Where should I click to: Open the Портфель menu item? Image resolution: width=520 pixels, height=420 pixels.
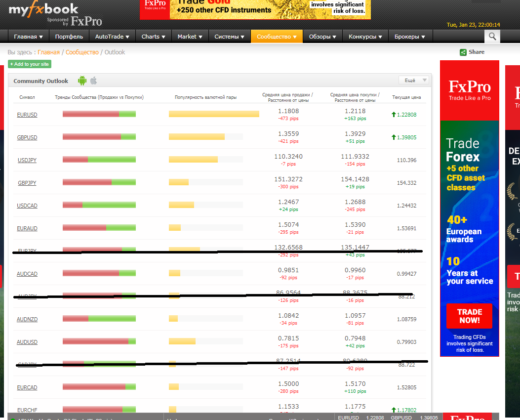[x=69, y=37]
